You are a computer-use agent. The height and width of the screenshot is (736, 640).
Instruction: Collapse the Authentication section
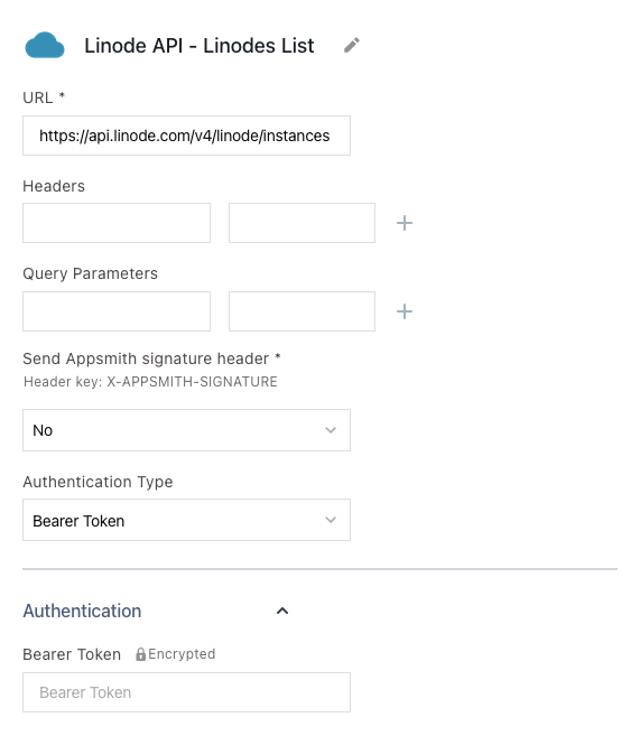click(x=282, y=610)
